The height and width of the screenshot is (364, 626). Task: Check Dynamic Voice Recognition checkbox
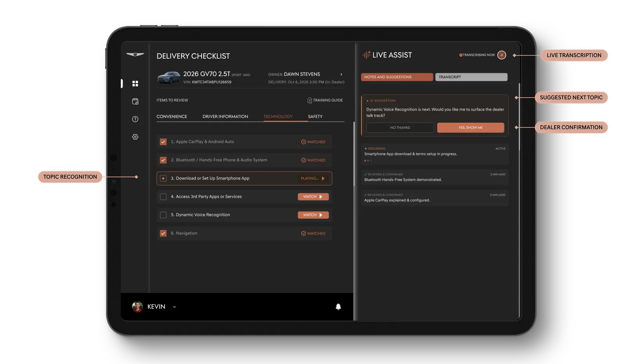coord(163,215)
